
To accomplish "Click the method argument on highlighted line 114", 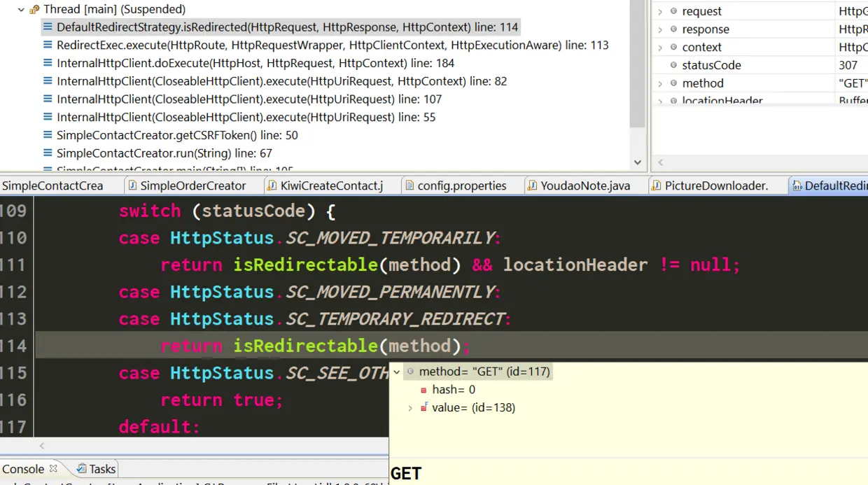I will tap(420, 346).
